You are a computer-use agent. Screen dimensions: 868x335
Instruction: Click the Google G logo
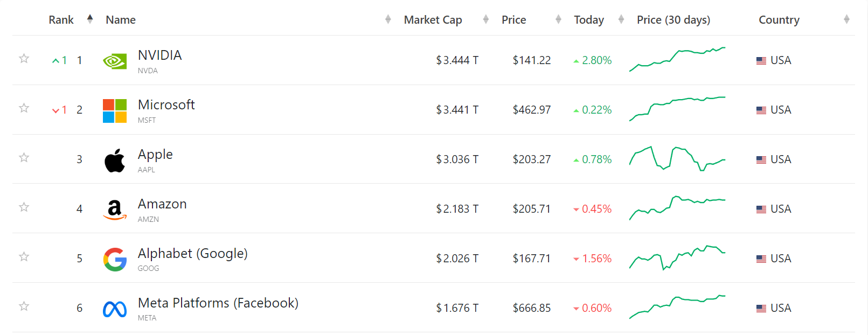point(115,260)
